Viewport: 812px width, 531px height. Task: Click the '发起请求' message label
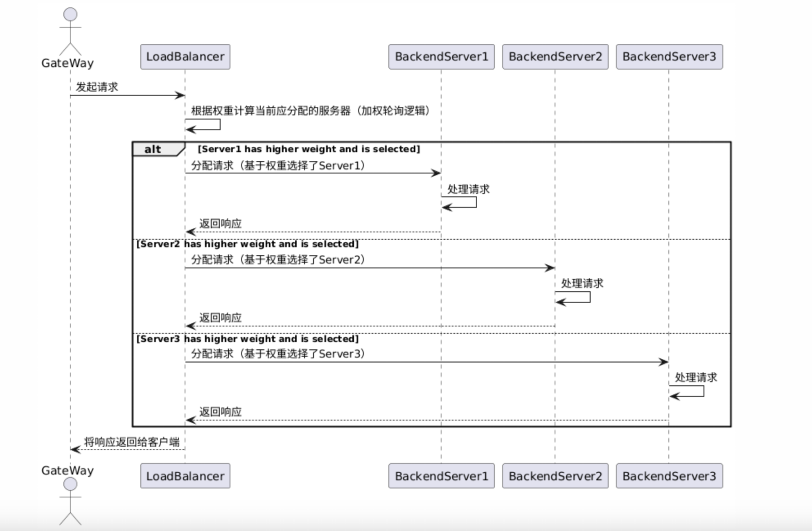tap(97, 87)
